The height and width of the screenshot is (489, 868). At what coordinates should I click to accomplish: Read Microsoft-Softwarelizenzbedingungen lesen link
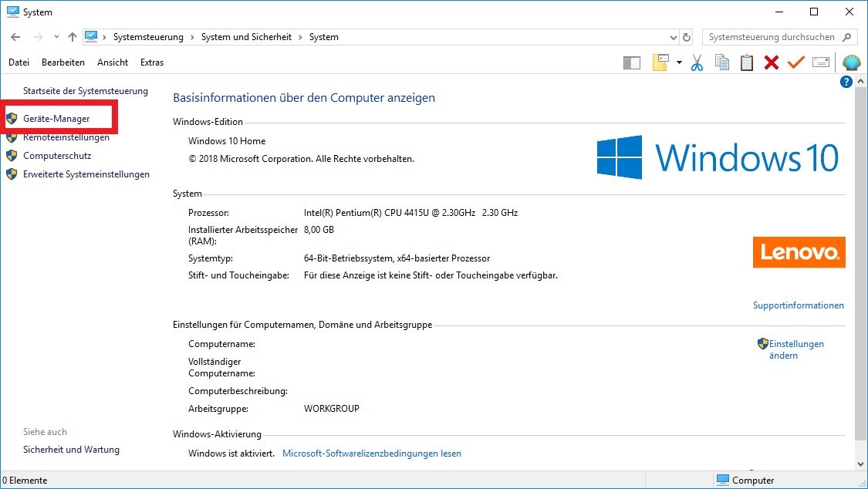371,454
